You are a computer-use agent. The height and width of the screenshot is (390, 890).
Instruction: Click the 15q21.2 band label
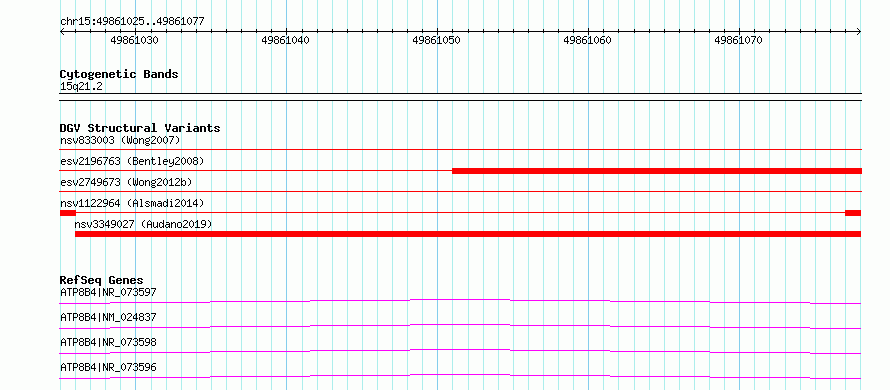(x=81, y=87)
